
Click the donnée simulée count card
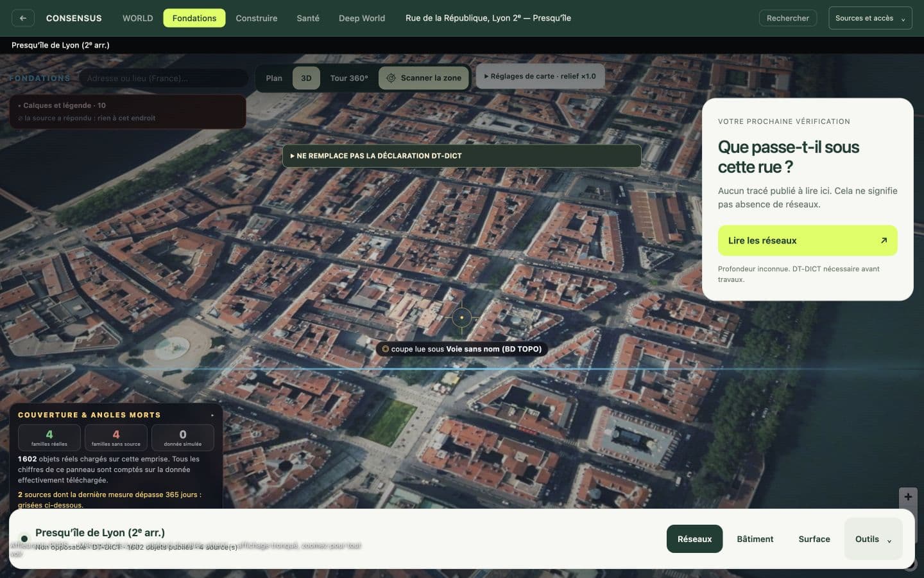[x=183, y=437]
